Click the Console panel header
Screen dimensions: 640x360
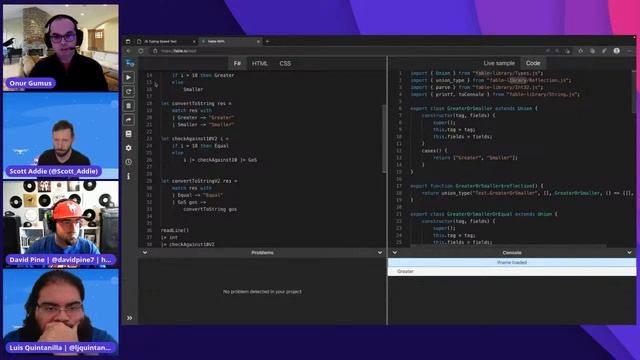coord(512,253)
